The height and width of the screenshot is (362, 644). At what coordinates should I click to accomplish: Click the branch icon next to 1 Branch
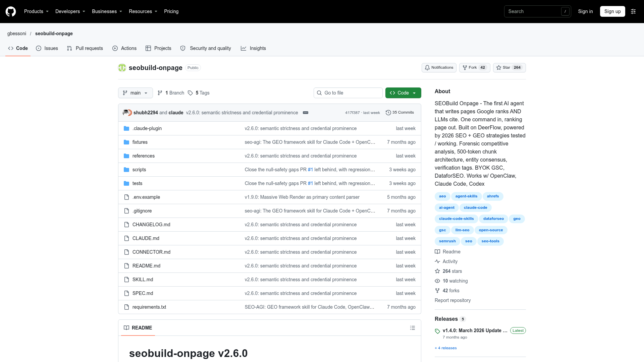pyautogui.click(x=160, y=93)
